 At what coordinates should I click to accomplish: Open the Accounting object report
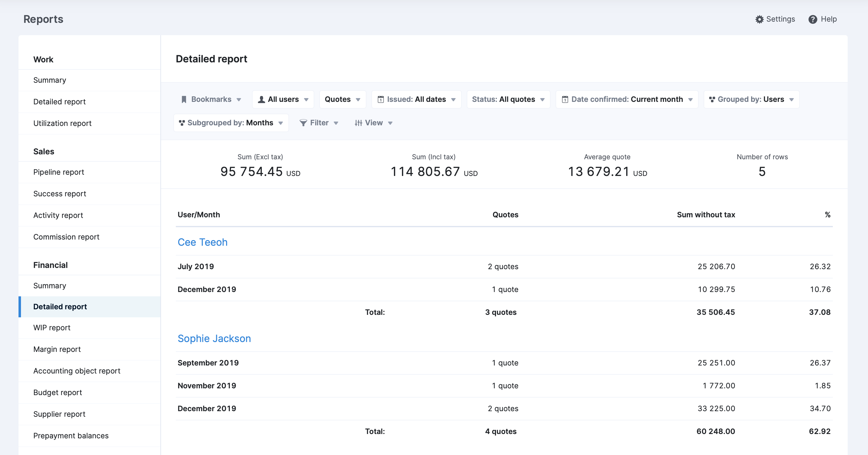click(90, 371)
